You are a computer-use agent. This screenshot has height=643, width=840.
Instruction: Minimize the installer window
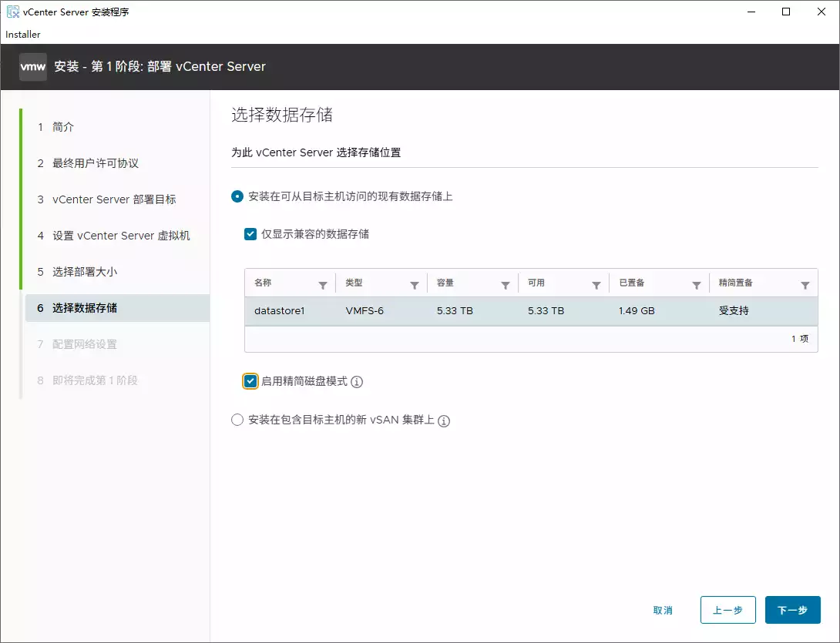(751, 12)
